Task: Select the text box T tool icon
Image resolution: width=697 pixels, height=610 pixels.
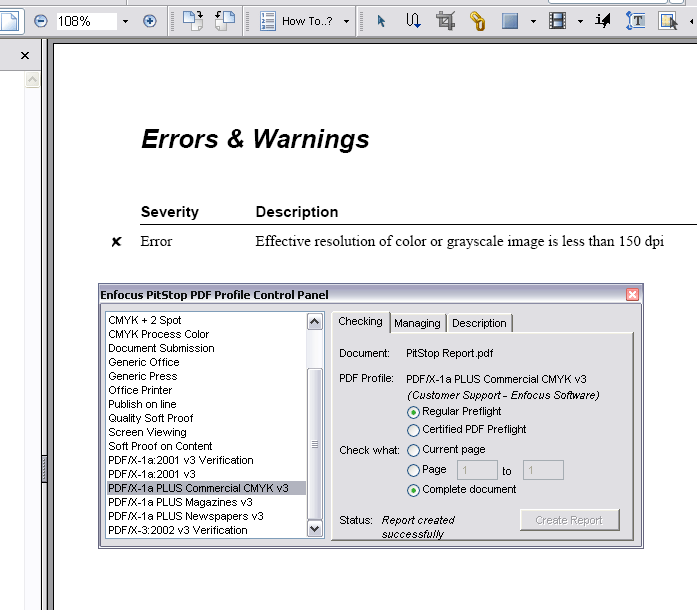Action: pos(636,21)
